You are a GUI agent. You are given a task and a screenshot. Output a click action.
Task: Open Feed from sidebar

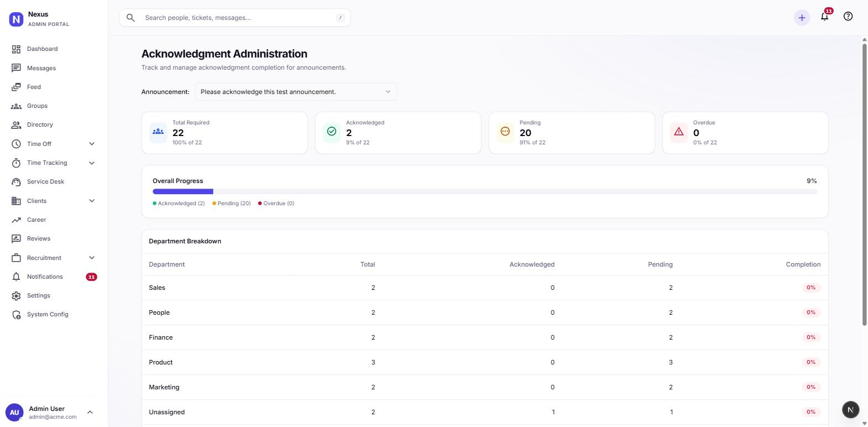54,87
